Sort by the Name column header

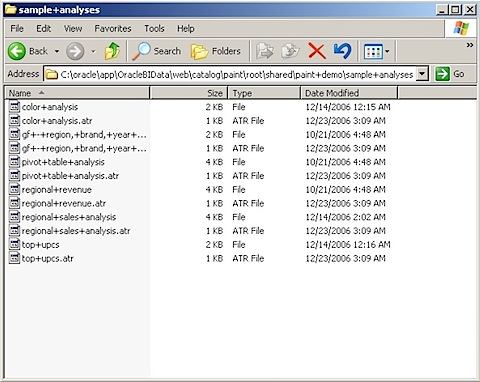click(x=77, y=93)
